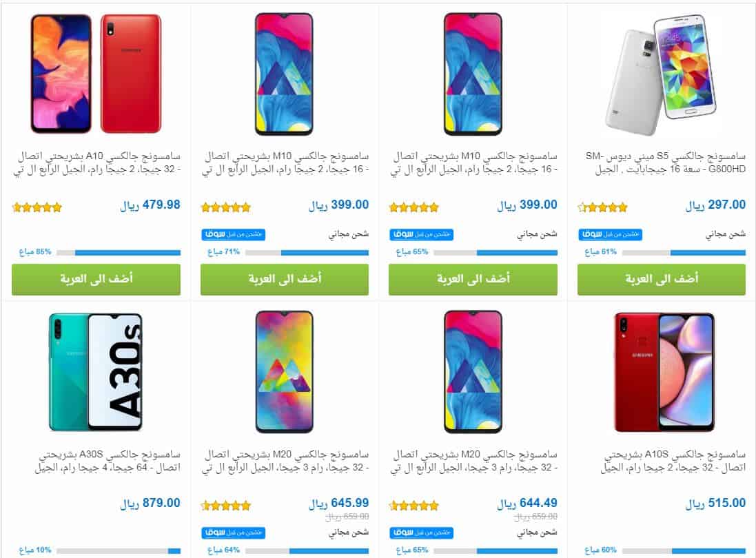Click the 85% sold progress bar
The width and height of the screenshot is (756, 558).
pos(119,253)
